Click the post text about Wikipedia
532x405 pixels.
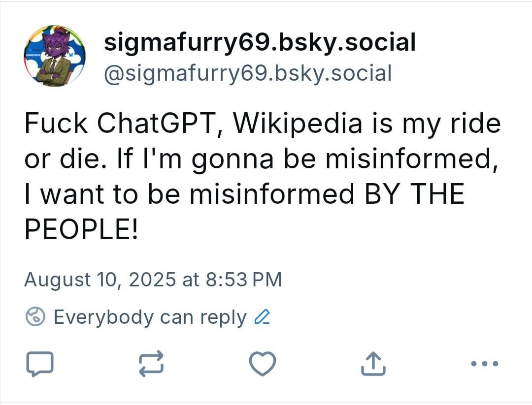262,176
